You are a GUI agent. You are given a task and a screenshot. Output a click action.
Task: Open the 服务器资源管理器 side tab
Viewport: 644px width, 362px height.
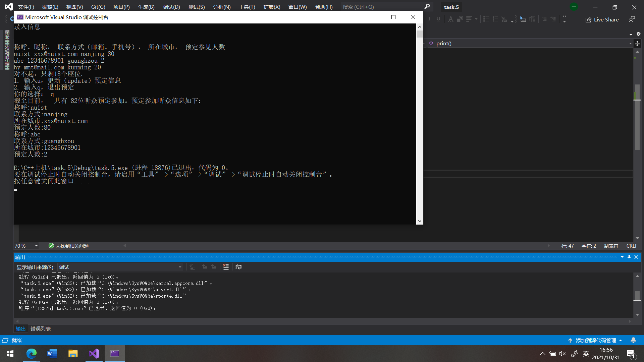pyautogui.click(x=7, y=50)
